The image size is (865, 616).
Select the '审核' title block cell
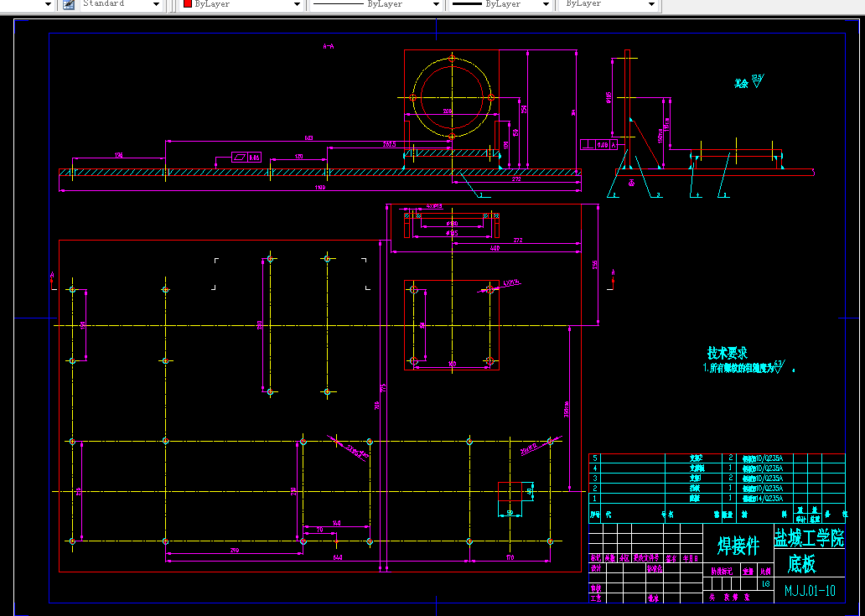(x=596, y=588)
